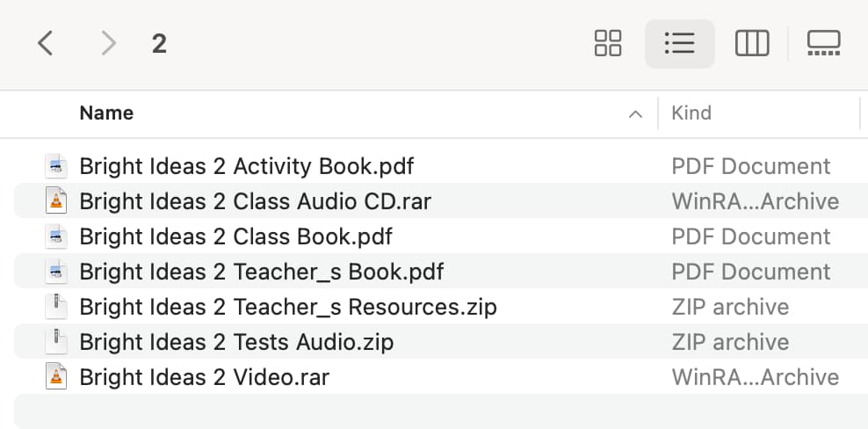Click the VLC icon for Class Audio CD.rar
868x429 pixels.
pos(56,200)
